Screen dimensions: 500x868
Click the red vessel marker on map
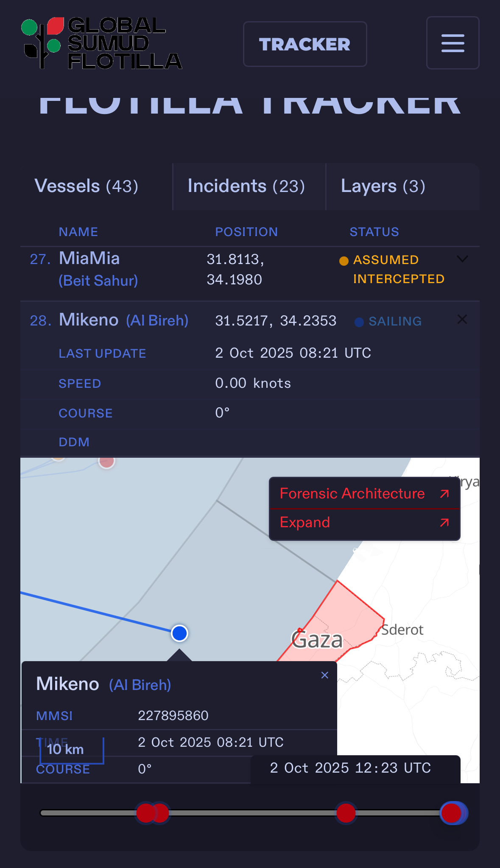point(106,462)
